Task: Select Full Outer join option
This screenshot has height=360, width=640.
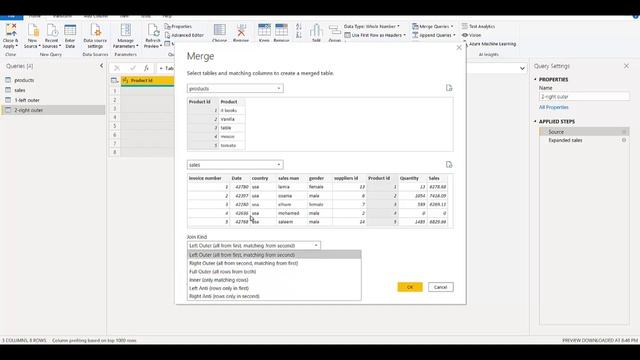Action: tap(274, 271)
